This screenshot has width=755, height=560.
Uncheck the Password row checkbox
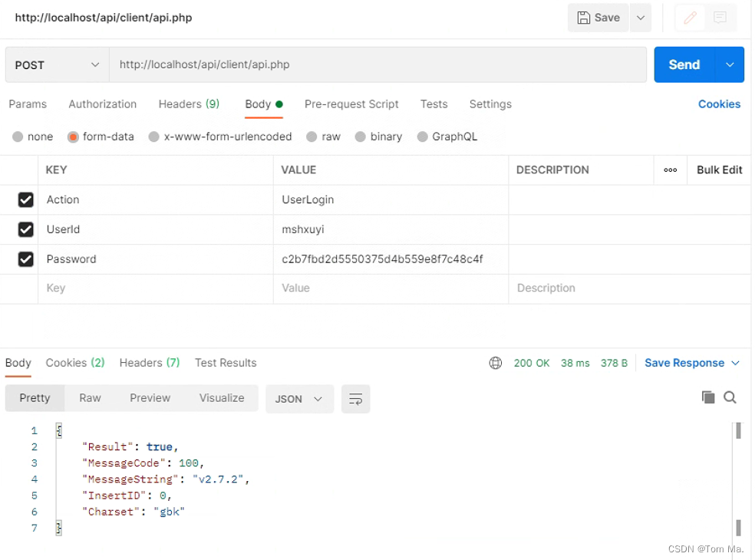(25, 259)
